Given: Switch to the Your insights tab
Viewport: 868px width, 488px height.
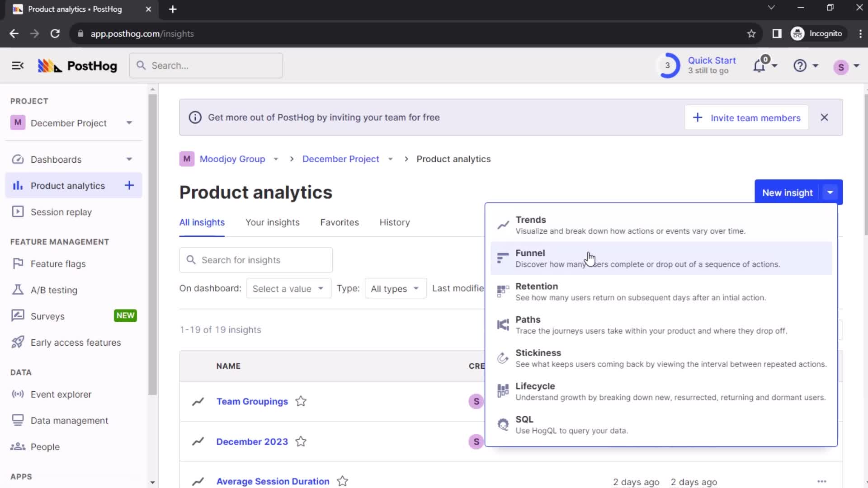Looking at the screenshot, I should tap(272, 222).
